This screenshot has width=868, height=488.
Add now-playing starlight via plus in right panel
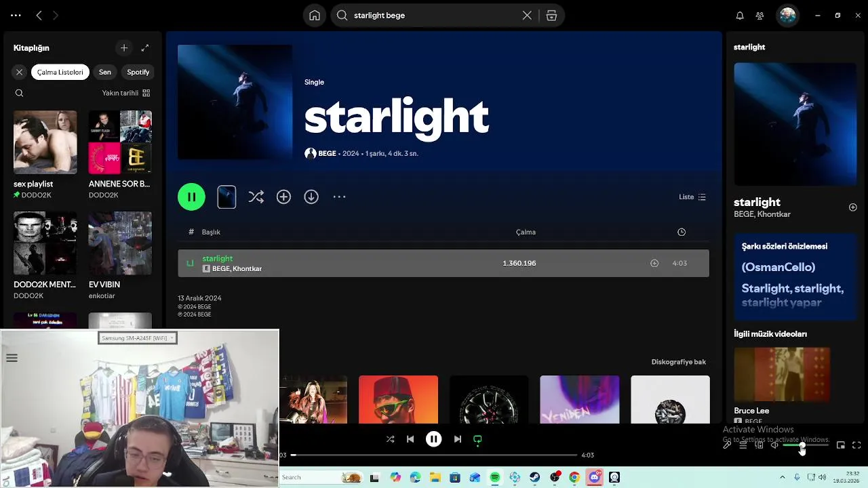click(x=852, y=207)
